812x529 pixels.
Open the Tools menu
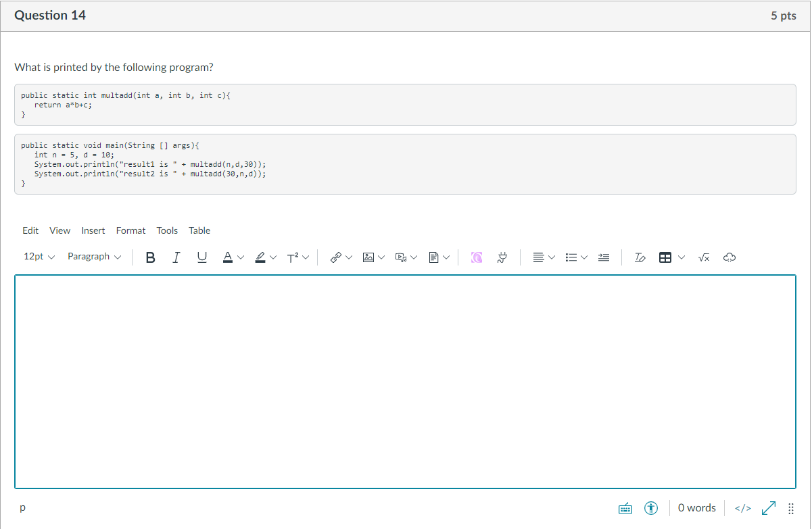[167, 230]
